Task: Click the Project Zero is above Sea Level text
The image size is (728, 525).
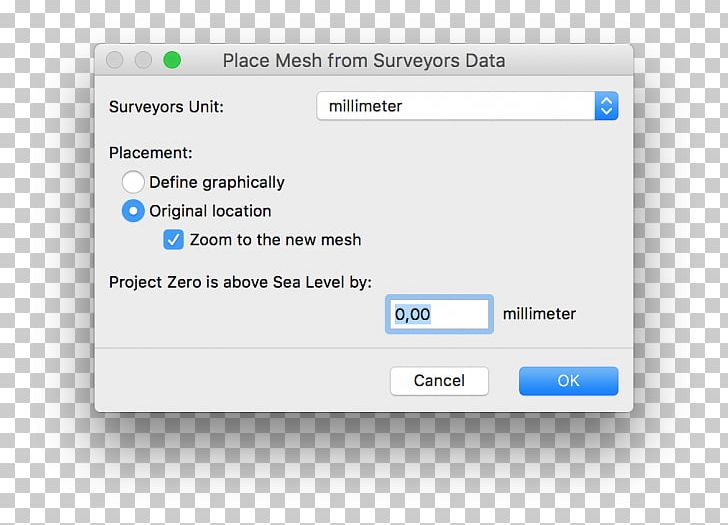Action: pyautogui.click(x=247, y=282)
